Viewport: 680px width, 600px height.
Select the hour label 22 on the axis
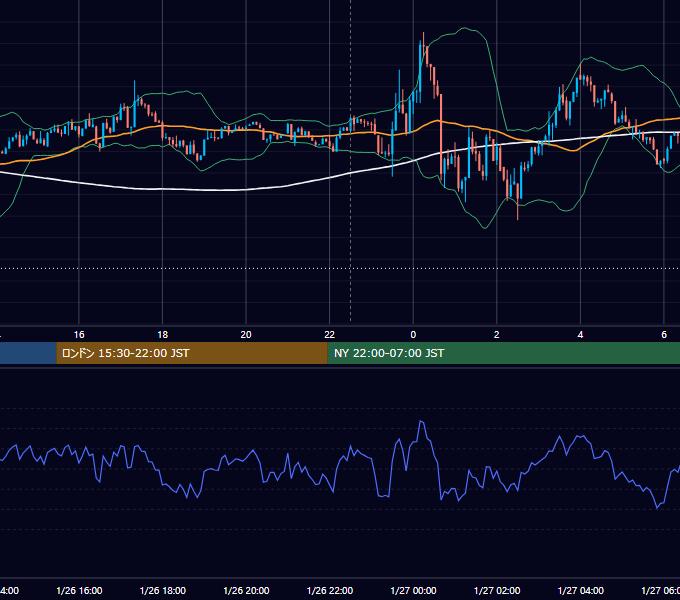coord(330,334)
